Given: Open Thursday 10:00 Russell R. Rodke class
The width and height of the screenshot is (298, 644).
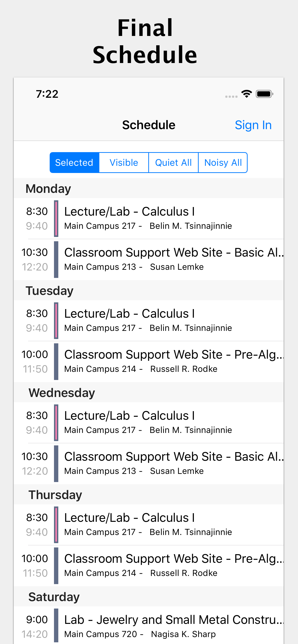Looking at the screenshot, I should pos(149,565).
